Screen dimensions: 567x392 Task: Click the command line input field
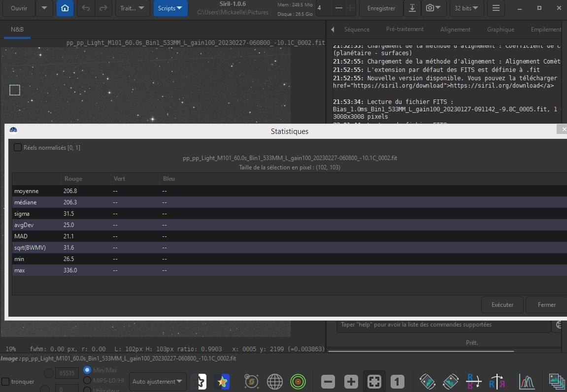[x=443, y=325]
